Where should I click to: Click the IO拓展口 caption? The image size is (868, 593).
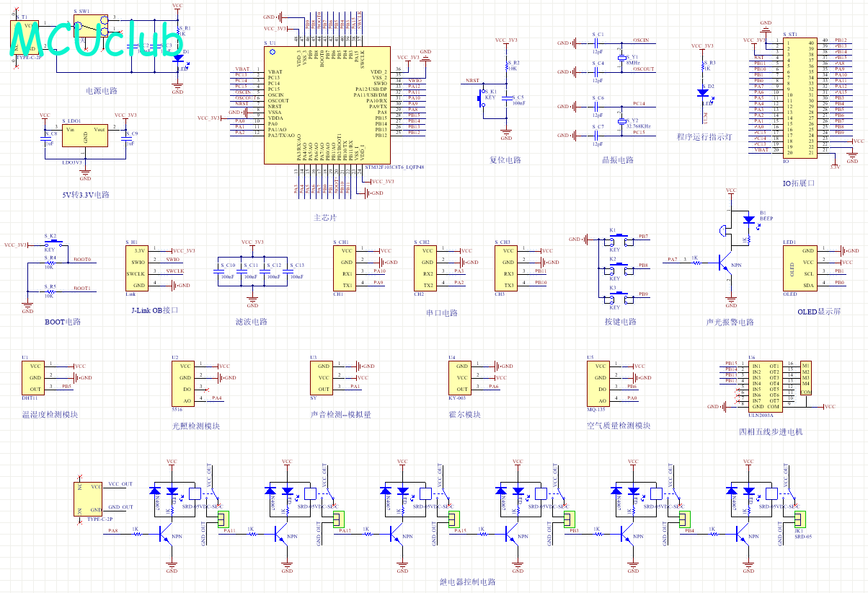798,183
